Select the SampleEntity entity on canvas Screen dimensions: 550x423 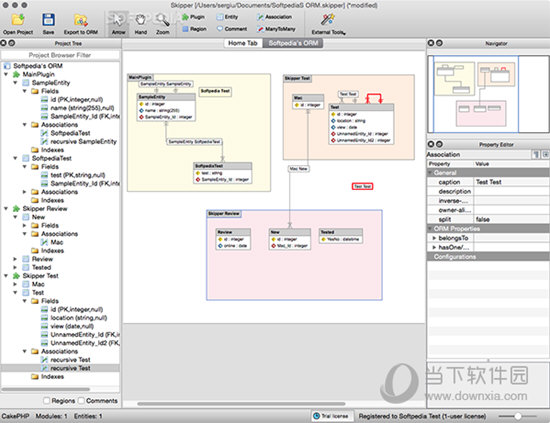166,107
